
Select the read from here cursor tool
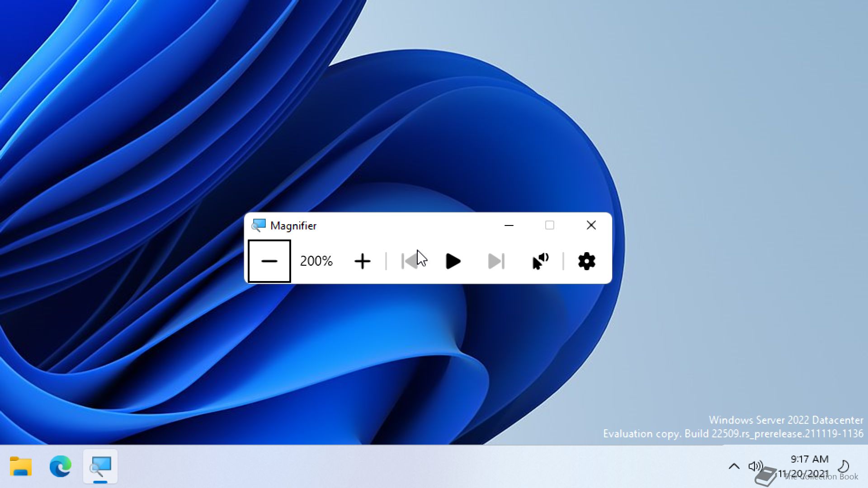(x=540, y=261)
